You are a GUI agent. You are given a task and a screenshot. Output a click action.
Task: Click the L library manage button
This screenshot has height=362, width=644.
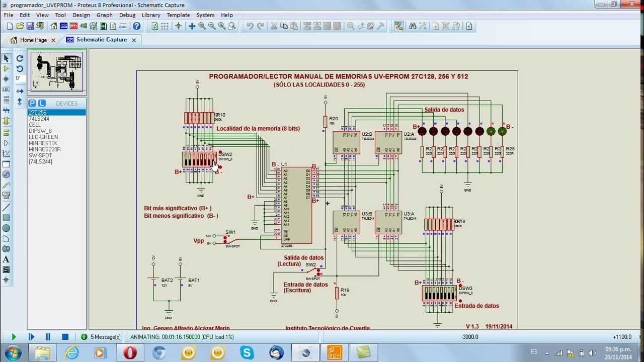point(41,103)
